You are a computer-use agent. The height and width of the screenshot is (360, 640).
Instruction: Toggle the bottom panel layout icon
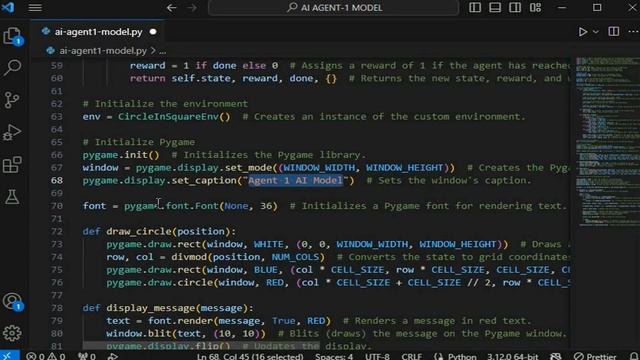point(495,8)
